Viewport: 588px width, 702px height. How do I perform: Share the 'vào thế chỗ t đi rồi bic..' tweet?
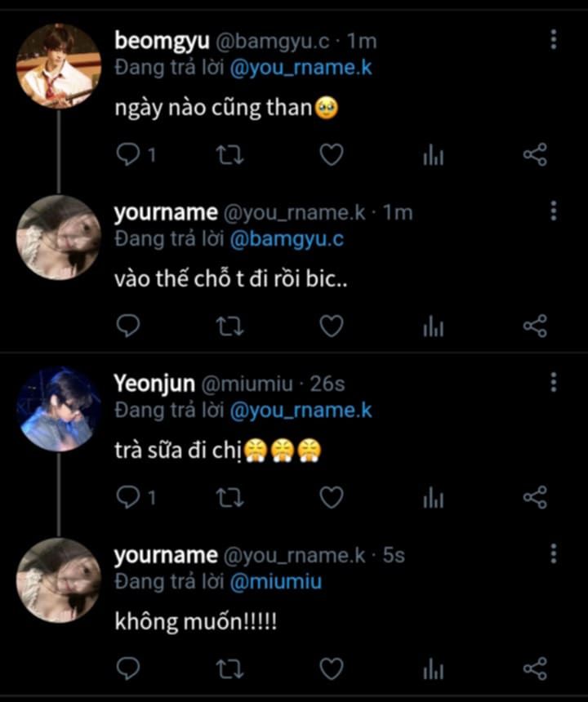pos(534,327)
